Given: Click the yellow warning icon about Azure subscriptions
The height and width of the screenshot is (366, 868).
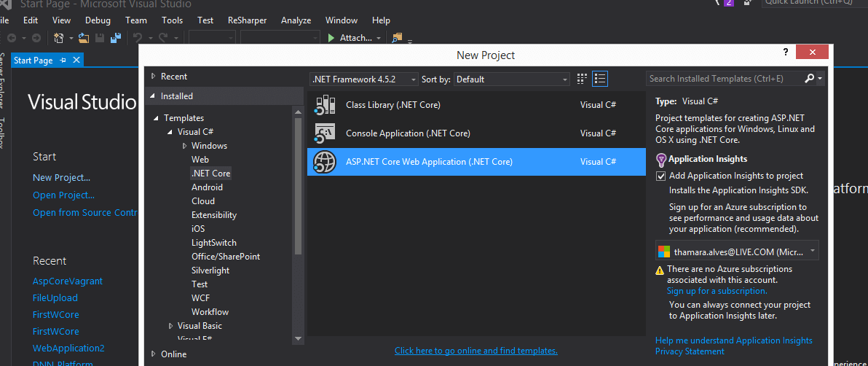Looking at the screenshot, I should click(660, 270).
